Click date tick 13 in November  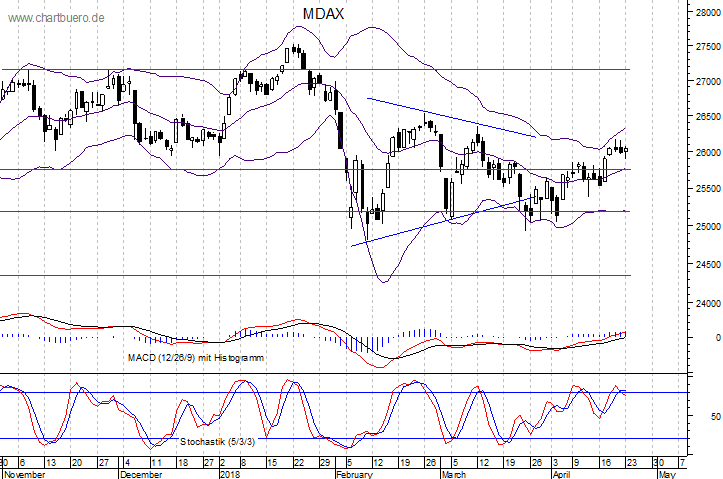click(50, 463)
